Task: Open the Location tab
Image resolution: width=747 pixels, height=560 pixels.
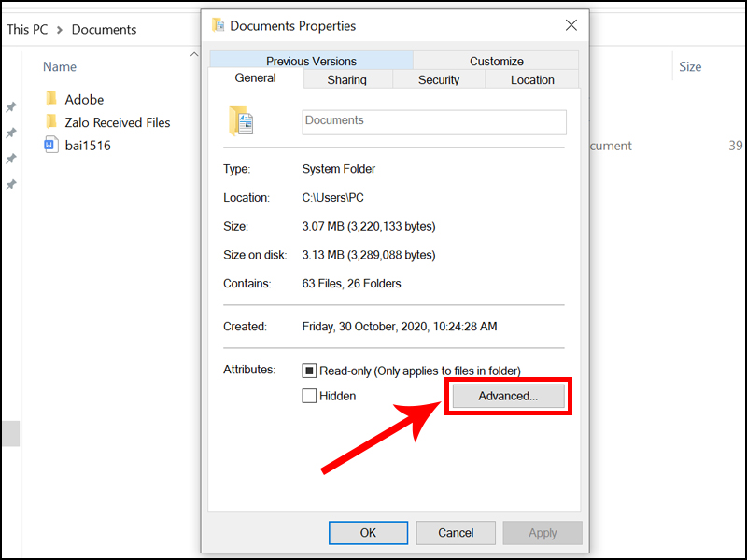Action: click(532, 80)
